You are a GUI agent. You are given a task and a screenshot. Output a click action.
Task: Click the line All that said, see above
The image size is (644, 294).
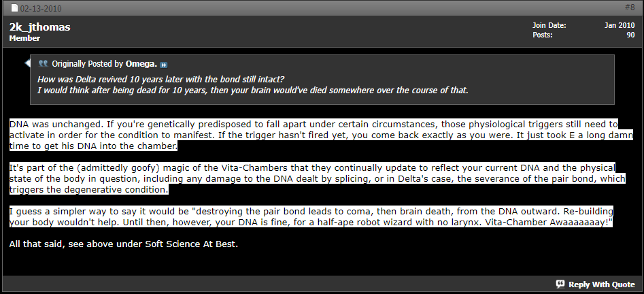[x=124, y=244]
